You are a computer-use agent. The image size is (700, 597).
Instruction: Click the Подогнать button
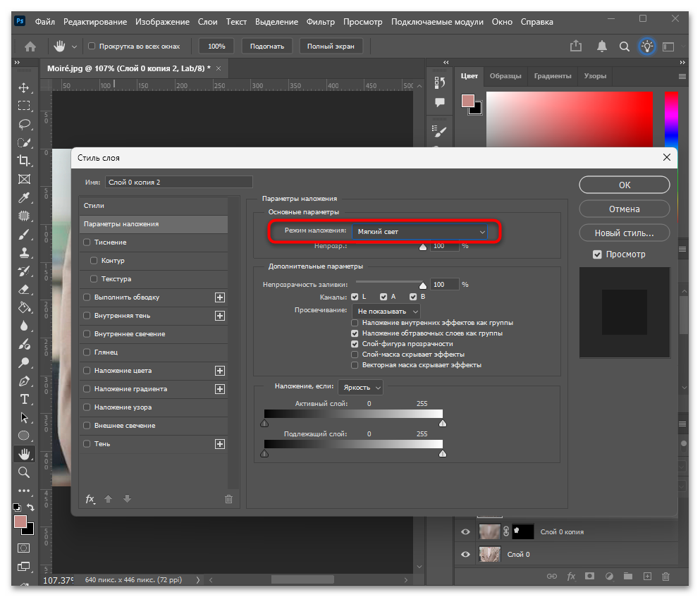coord(267,47)
